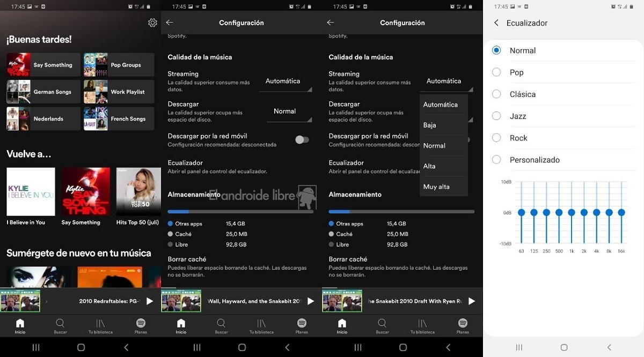The height and width of the screenshot is (357, 644).
Task: Toggle the 'Descargar por la red móvil' switch
Action: tap(302, 140)
